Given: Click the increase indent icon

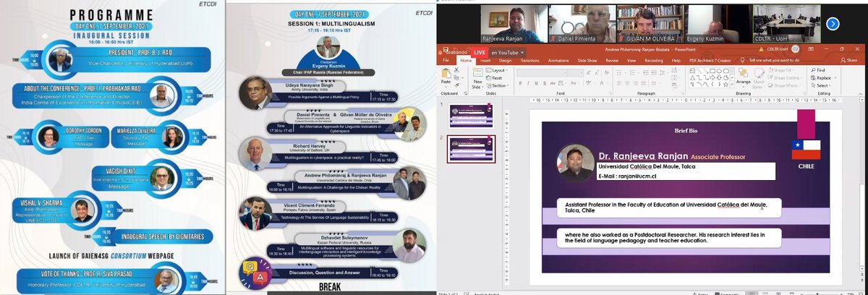Looking at the screenshot, I should (x=654, y=72).
